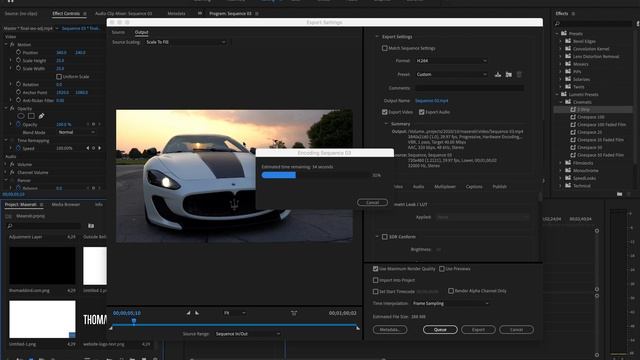Viewport: 640px width, 360px height.
Task: Toggle Opacity animation stopwatch
Action: coord(18,124)
